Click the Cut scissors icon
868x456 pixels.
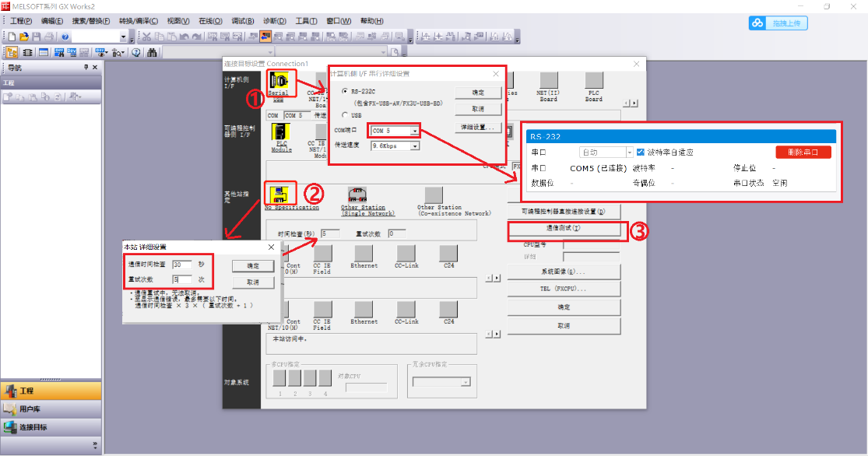[x=146, y=37]
